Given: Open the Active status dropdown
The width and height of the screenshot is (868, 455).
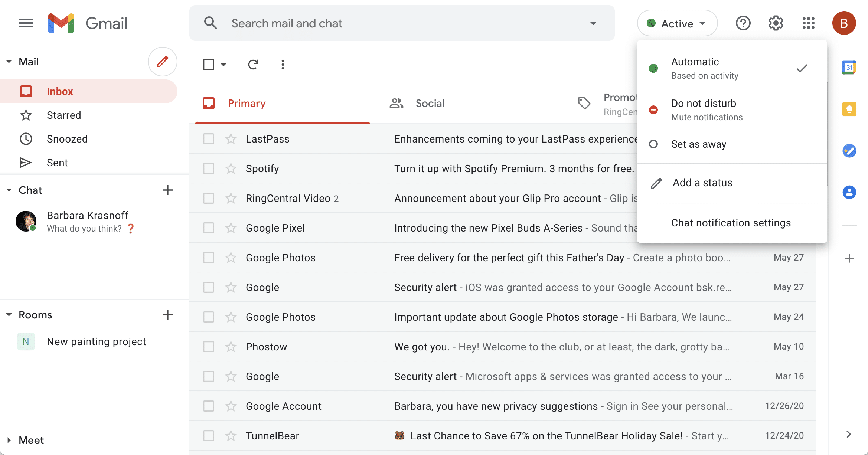Looking at the screenshot, I should click(x=677, y=23).
